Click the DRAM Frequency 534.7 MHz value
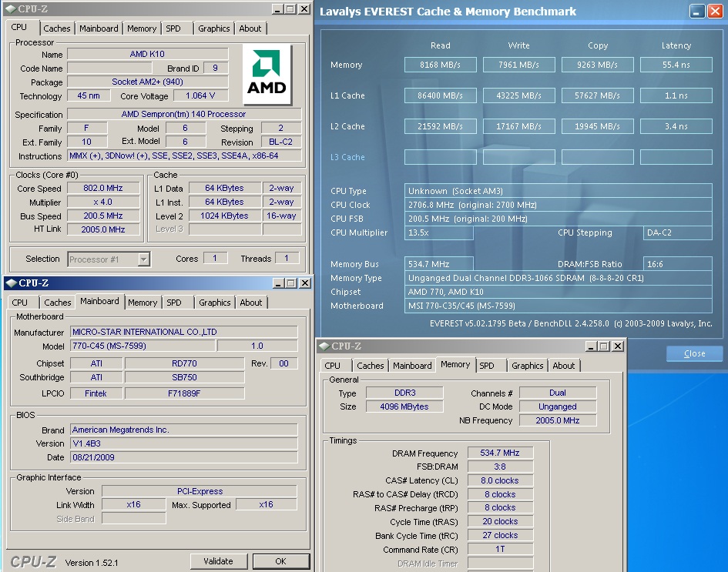The width and height of the screenshot is (728, 572). tap(500, 453)
